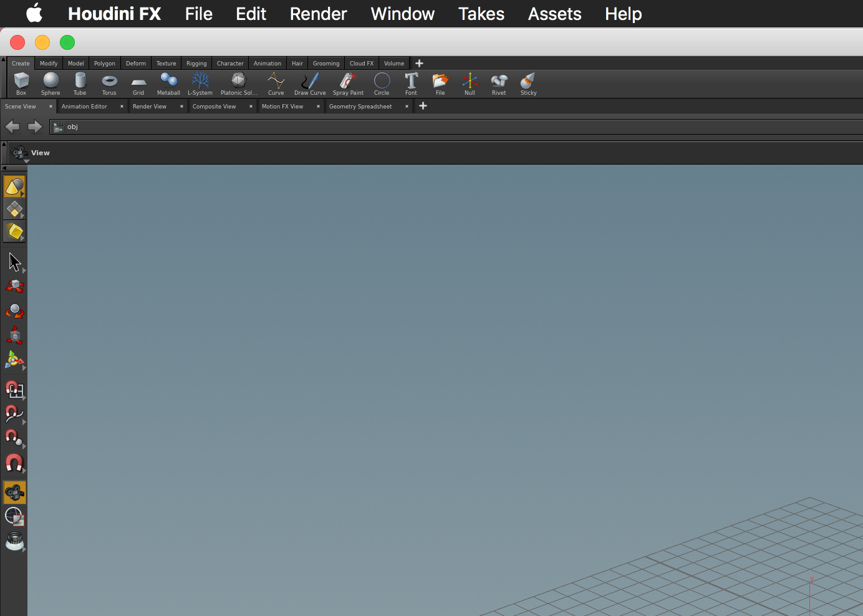Select the Sphere shelf tool

point(51,84)
